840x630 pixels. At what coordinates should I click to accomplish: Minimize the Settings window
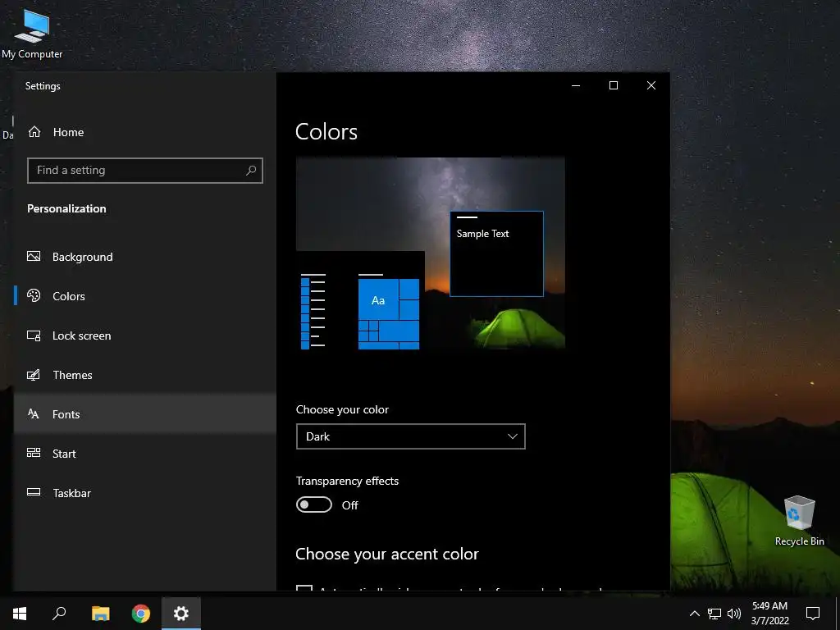(x=576, y=85)
